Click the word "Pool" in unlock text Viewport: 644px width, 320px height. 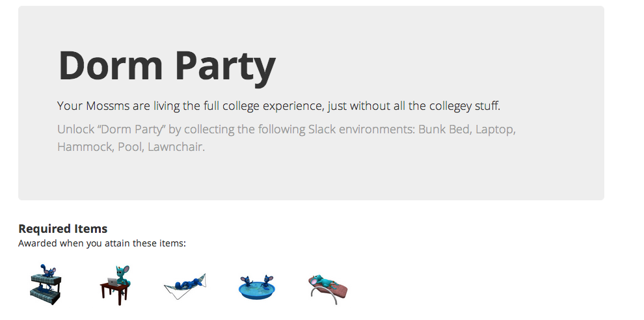(129, 147)
